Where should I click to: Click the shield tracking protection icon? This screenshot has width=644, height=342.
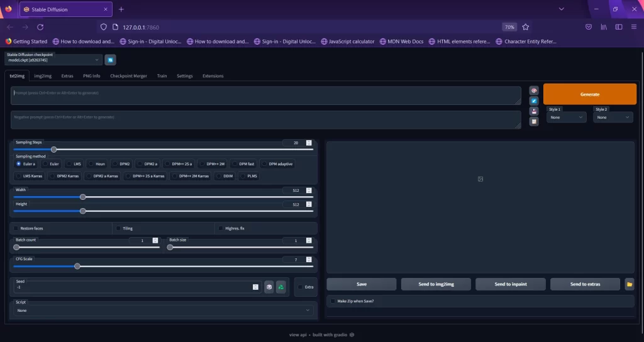click(104, 27)
